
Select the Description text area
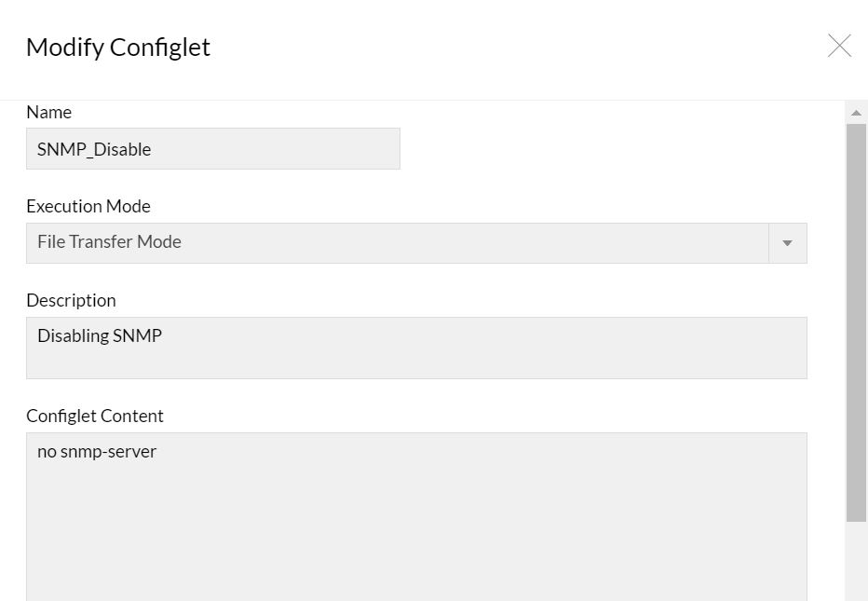tap(416, 348)
